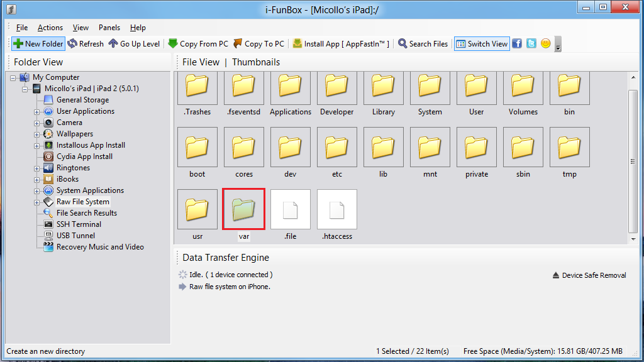Click the New Folder toolbar button
The height and width of the screenshot is (362, 644).
pos(38,43)
